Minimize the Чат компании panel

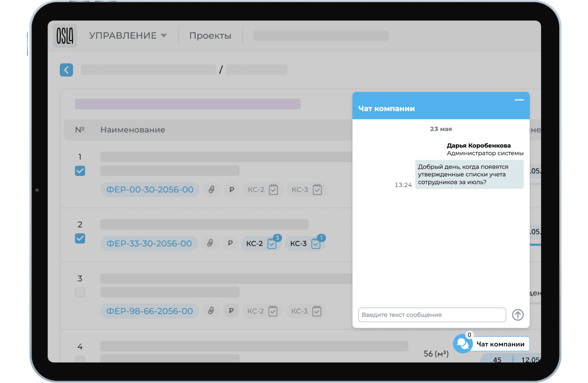coord(519,100)
